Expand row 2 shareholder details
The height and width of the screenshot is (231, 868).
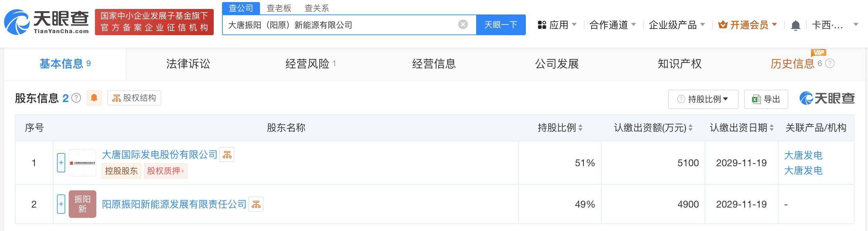(61, 204)
